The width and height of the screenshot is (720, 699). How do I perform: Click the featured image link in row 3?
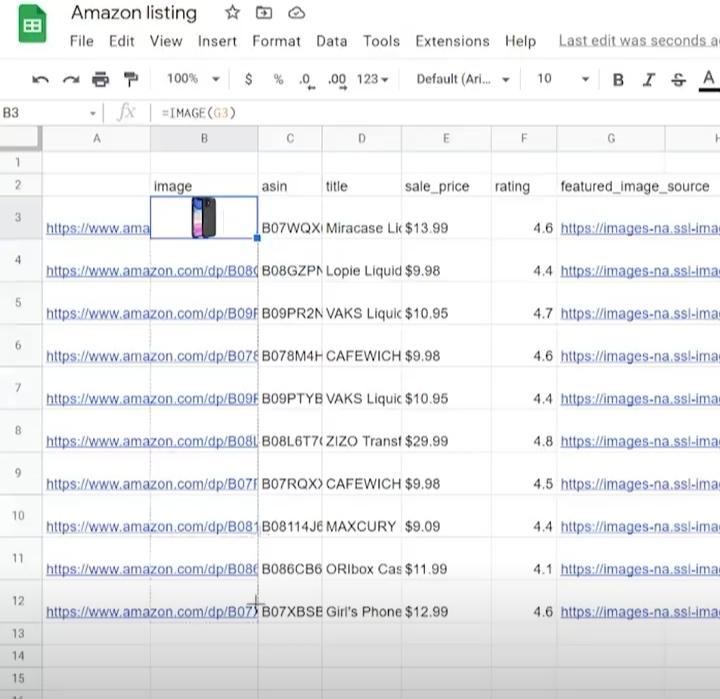click(x=639, y=228)
